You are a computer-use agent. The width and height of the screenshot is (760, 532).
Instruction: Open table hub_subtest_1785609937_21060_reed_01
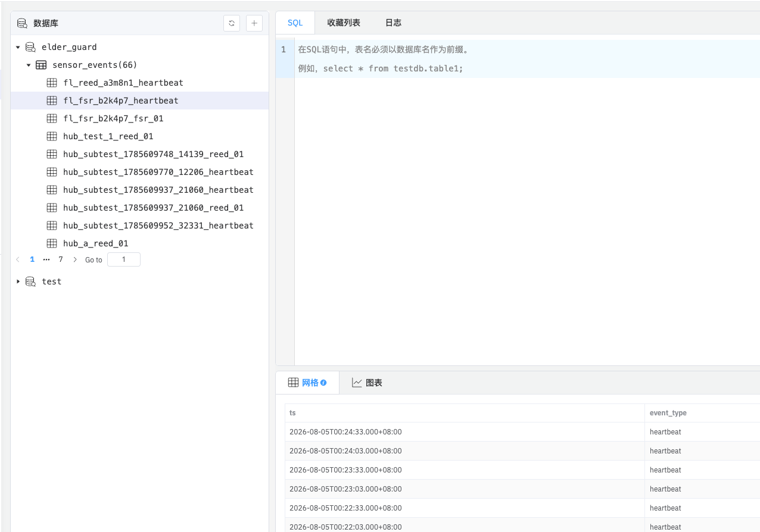click(153, 208)
